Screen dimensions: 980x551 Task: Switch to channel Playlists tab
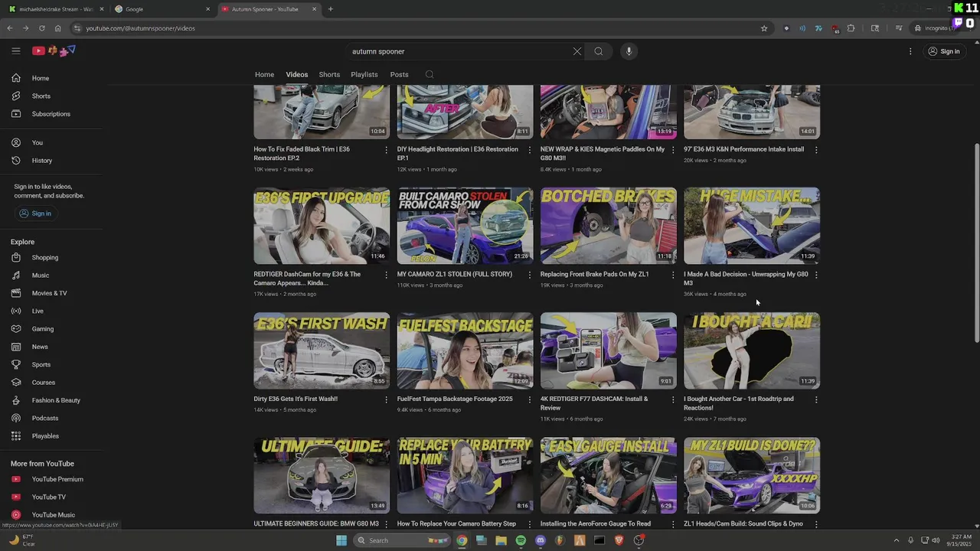point(364,74)
